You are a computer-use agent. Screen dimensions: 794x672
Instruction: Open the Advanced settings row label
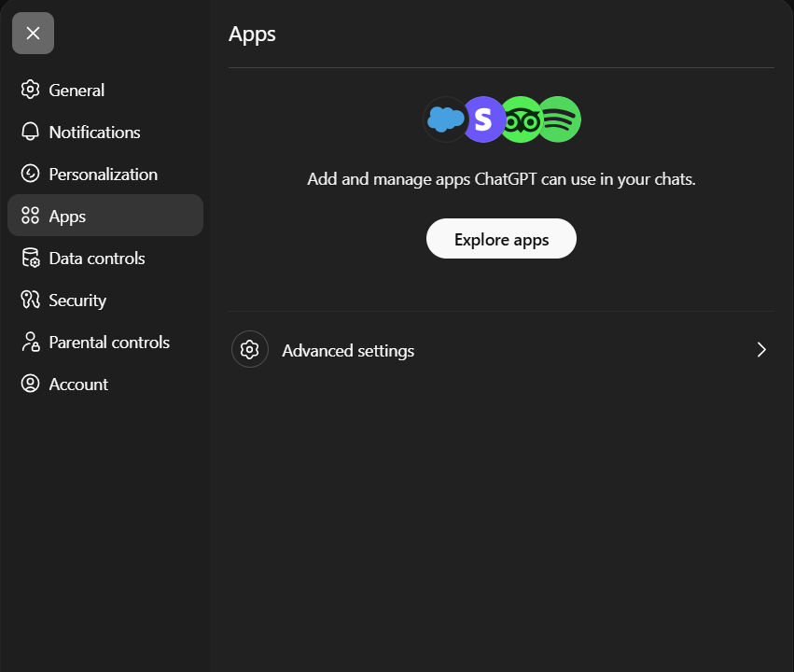[x=348, y=351]
